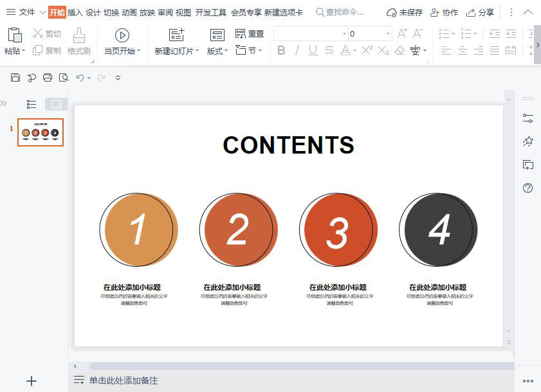Switch to outline view in slide panel
The image size is (541, 392).
31,104
